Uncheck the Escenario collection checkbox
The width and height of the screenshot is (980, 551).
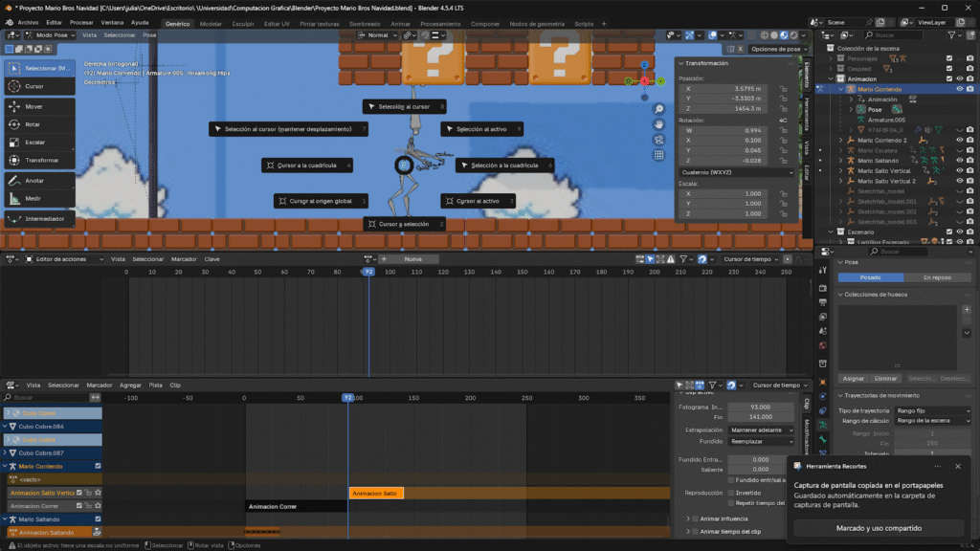(949, 231)
